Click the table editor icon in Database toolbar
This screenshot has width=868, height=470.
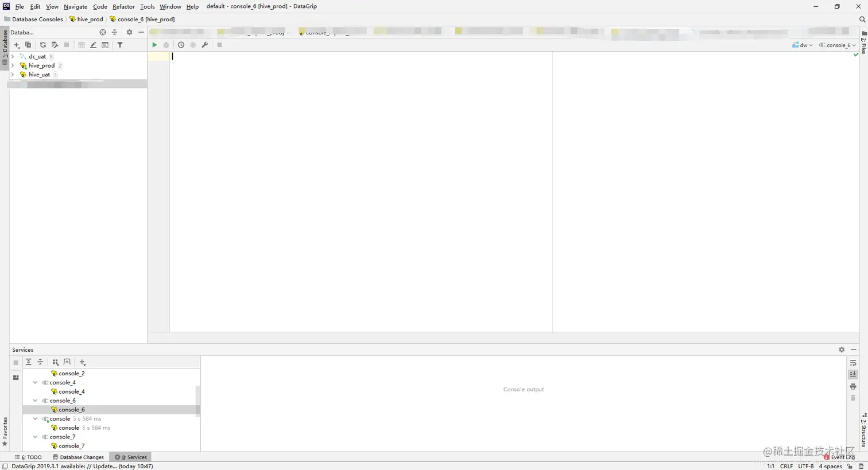82,45
